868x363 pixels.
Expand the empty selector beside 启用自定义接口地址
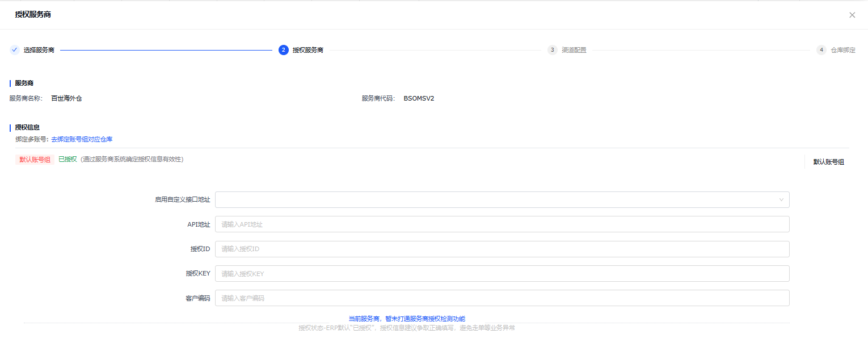(x=502, y=199)
